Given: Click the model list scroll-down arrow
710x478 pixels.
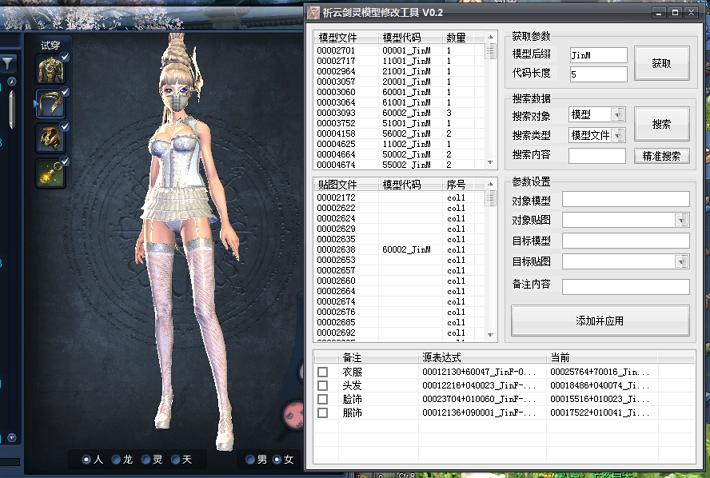Looking at the screenshot, I should tap(490, 162).
